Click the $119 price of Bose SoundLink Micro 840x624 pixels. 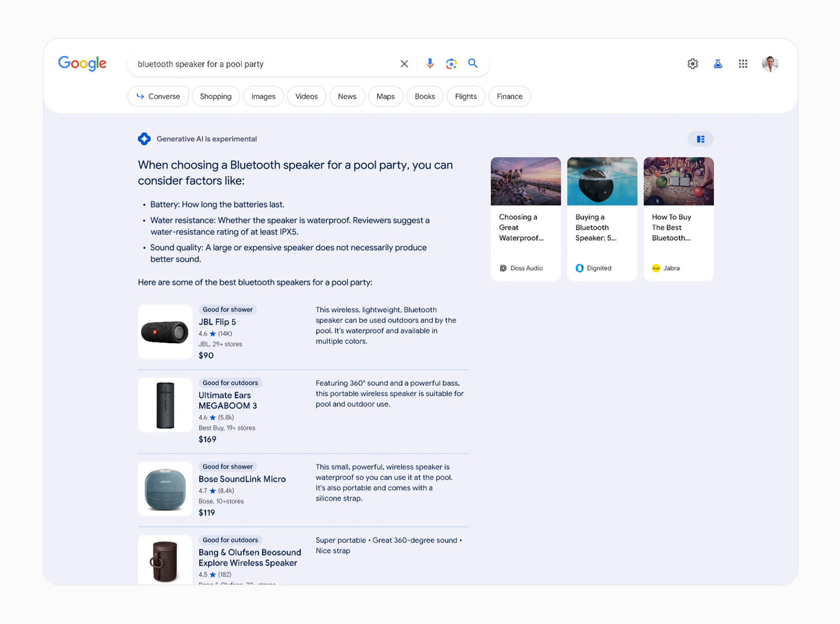(x=207, y=512)
